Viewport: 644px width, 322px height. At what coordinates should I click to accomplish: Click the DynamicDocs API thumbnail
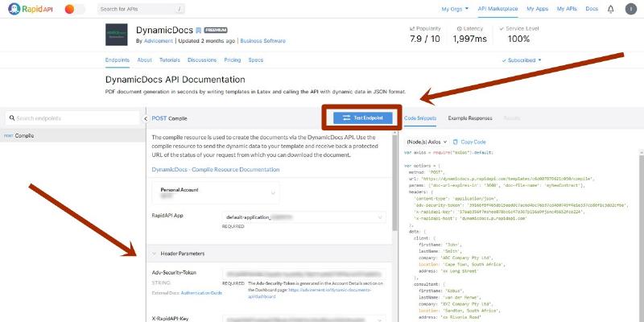coord(116,35)
